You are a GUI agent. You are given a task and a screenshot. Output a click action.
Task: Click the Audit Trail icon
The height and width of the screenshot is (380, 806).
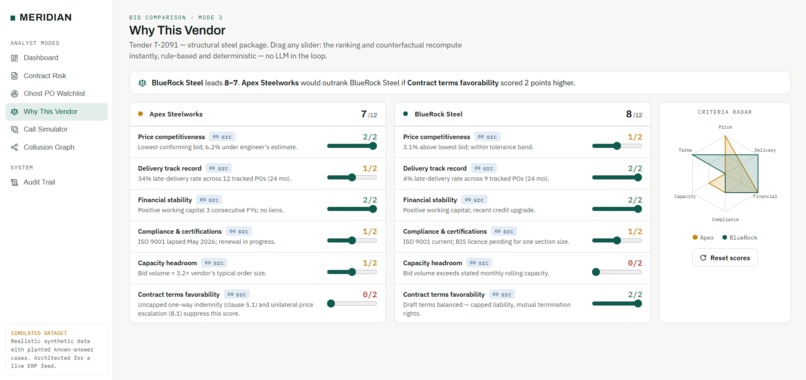point(14,183)
